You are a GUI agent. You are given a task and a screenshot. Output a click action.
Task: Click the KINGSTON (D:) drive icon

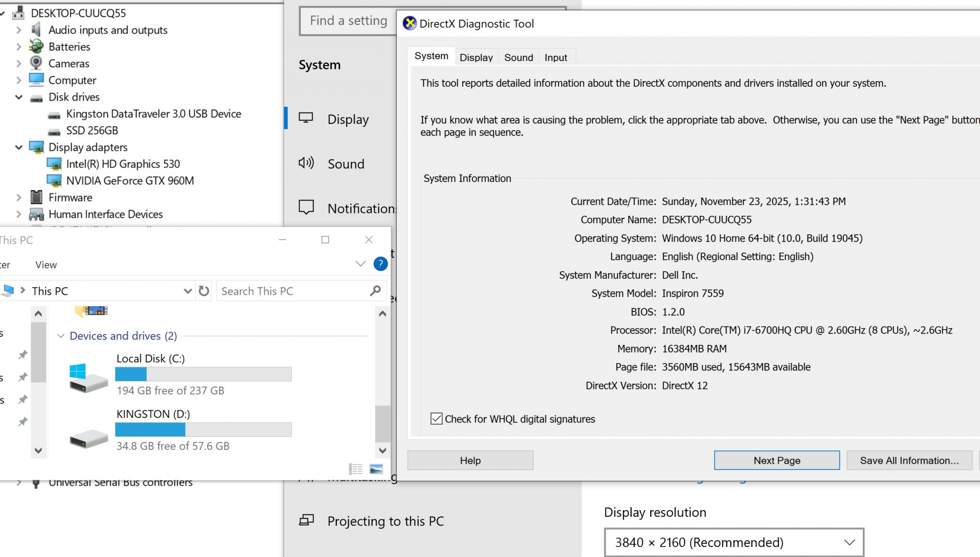click(89, 437)
